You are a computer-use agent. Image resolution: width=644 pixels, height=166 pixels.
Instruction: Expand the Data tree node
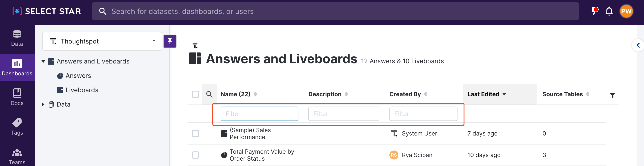(43, 104)
